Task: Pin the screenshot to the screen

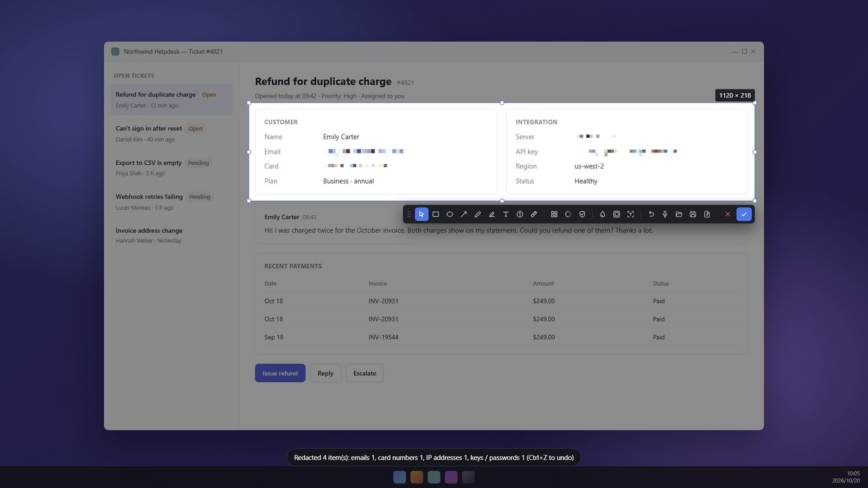Action: pyautogui.click(x=665, y=214)
